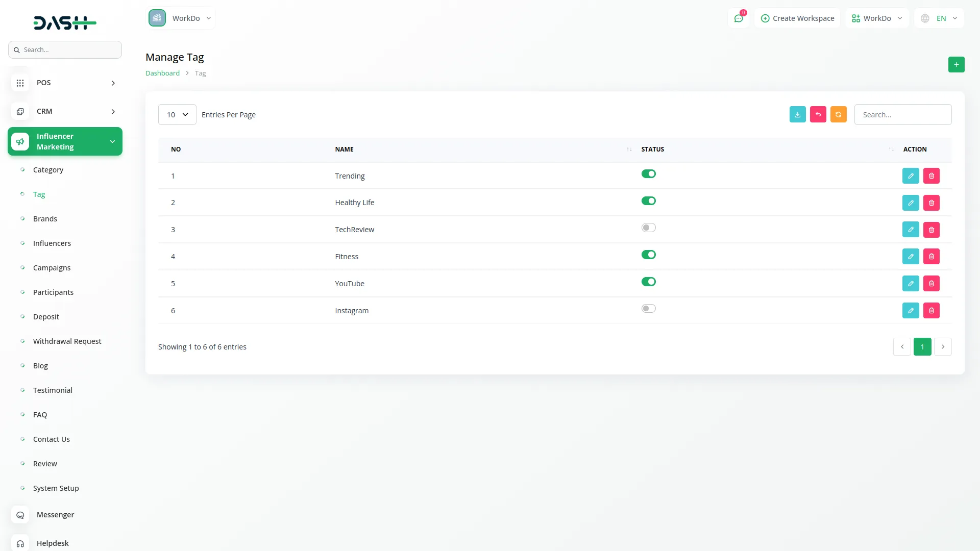The image size is (980, 551).
Task: Go to Brands in the sidebar
Action: pyautogui.click(x=45, y=218)
